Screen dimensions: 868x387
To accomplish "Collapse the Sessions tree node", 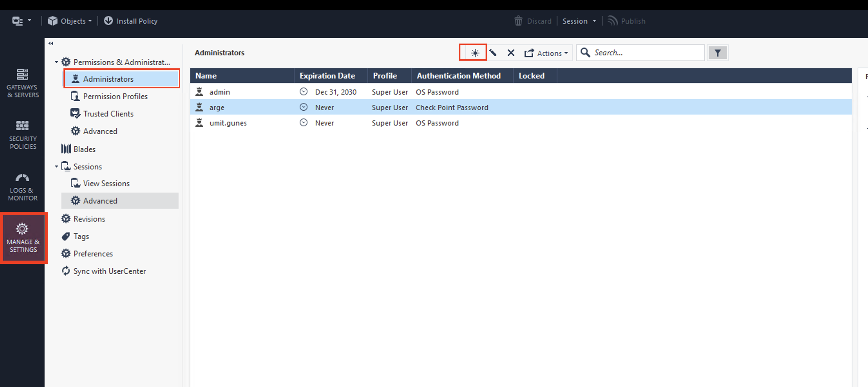I will coord(56,167).
